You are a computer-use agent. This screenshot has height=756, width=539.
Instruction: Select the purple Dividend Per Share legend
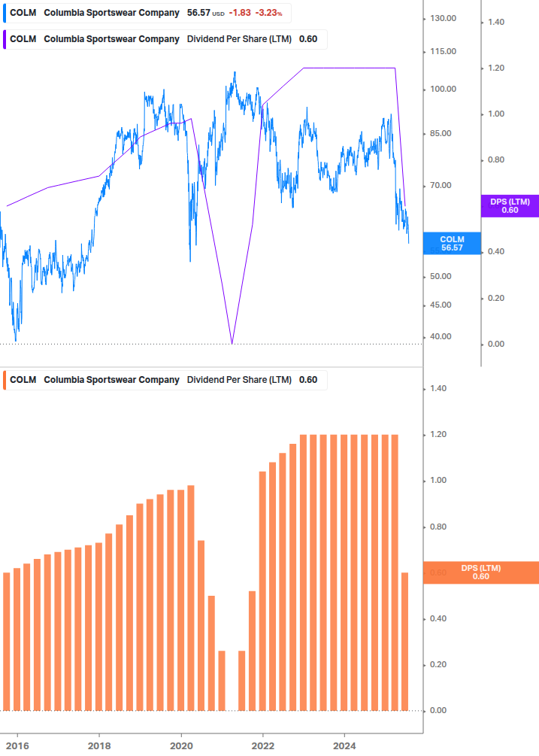165,39
